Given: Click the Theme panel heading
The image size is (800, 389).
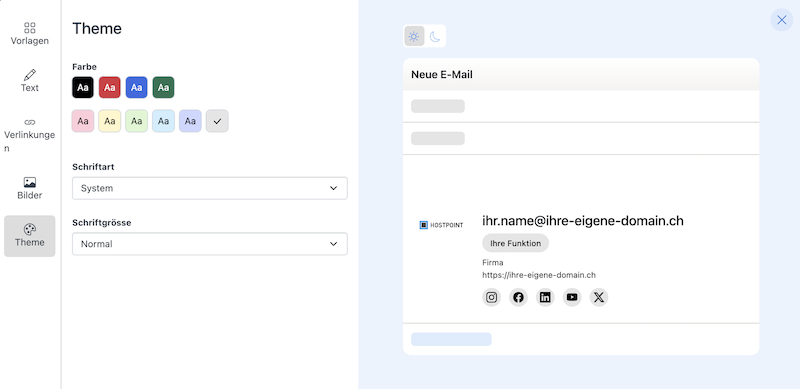Looking at the screenshot, I should [x=97, y=29].
